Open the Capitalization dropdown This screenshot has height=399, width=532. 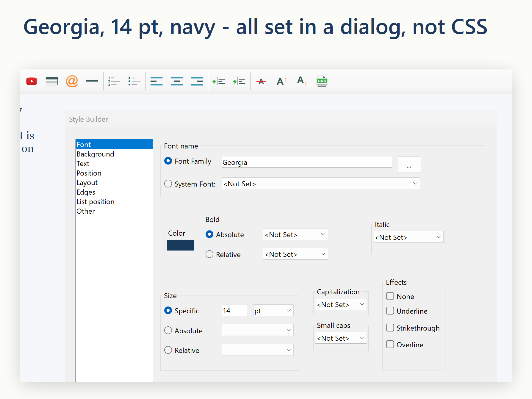click(341, 304)
